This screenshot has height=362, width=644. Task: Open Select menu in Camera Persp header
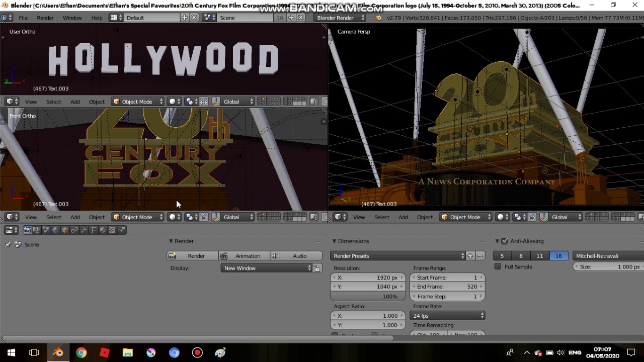pos(382,217)
